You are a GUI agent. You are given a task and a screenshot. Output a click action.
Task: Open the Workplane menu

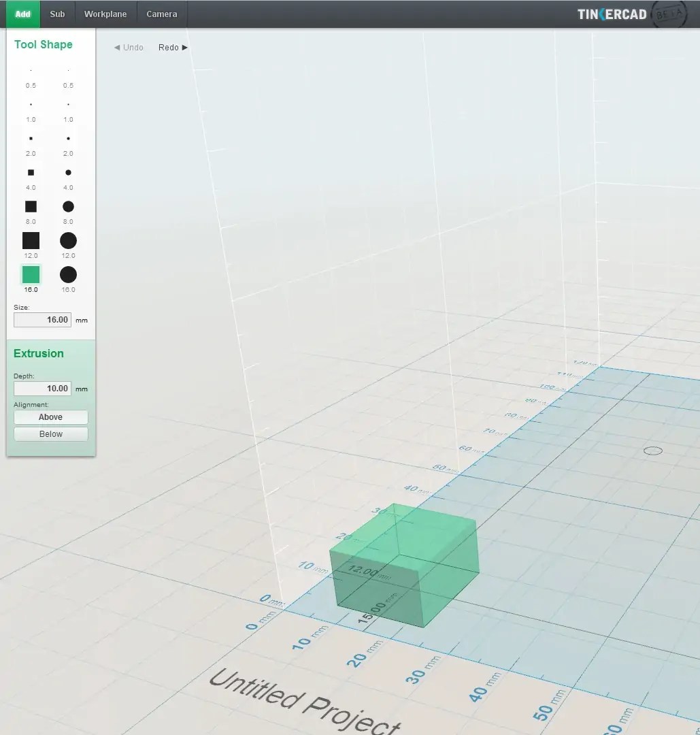[105, 14]
